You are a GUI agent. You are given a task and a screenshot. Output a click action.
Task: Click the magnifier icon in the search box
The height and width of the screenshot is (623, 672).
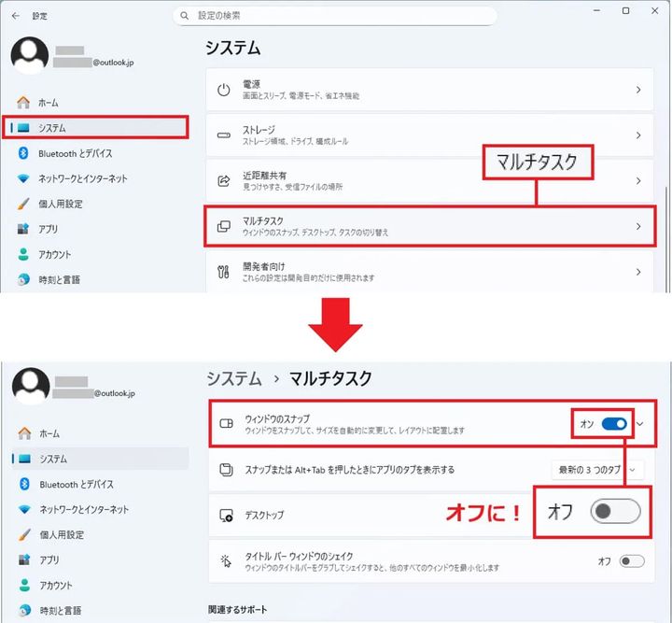click(186, 16)
